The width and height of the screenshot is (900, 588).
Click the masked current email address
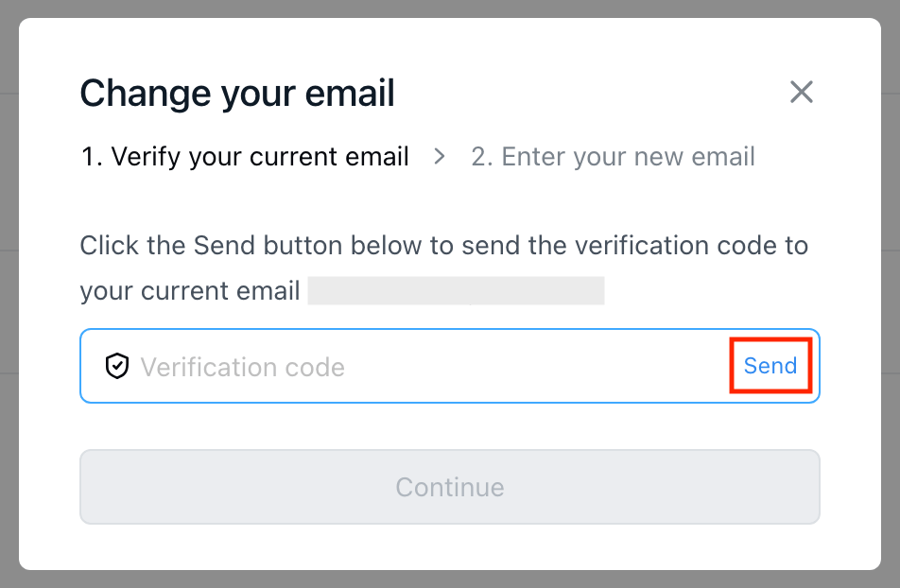pyautogui.click(x=456, y=291)
